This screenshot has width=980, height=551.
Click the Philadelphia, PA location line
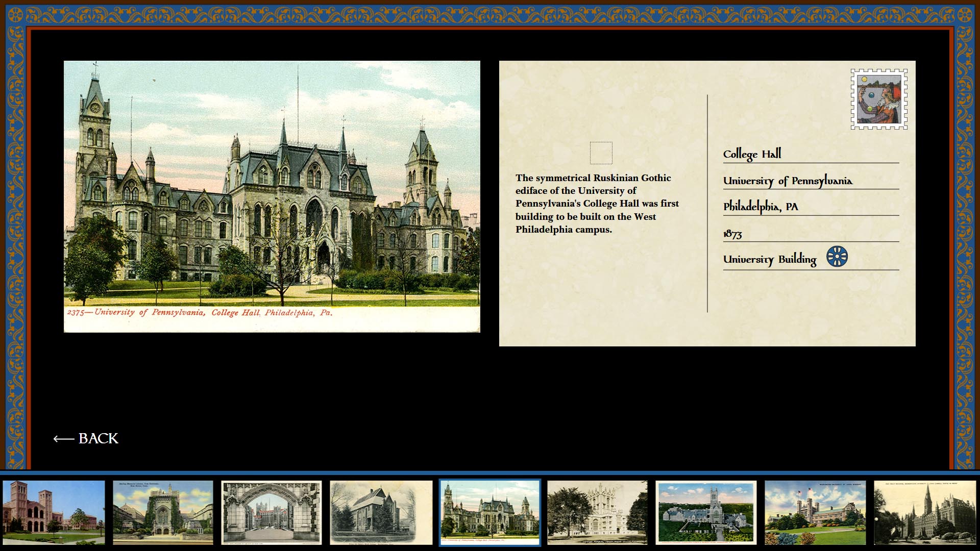[x=761, y=207]
